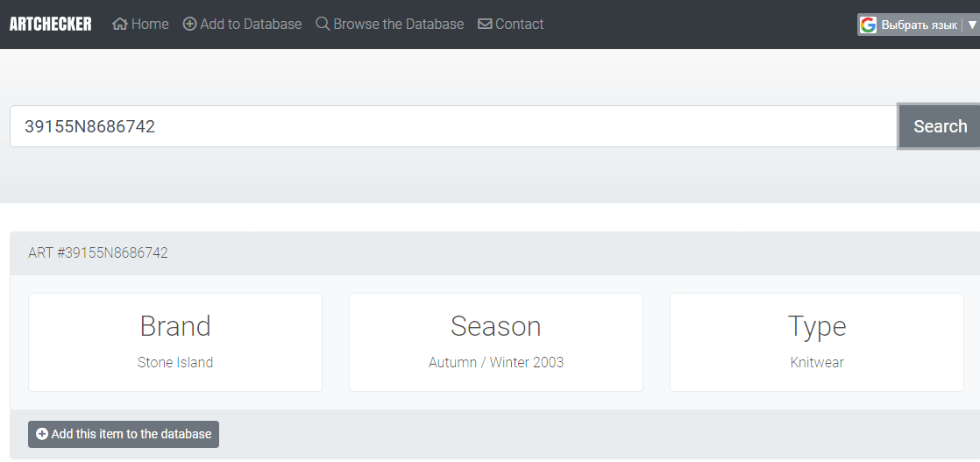Image resolution: width=980 pixels, height=462 pixels.
Task: Click the house icon beside Home
Action: [120, 25]
